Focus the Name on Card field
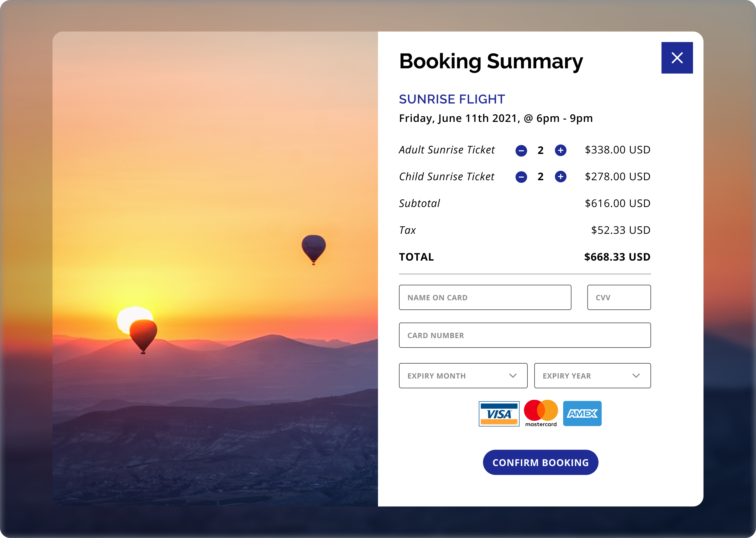The width and height of the screenshot is (756, 538). 485,297
